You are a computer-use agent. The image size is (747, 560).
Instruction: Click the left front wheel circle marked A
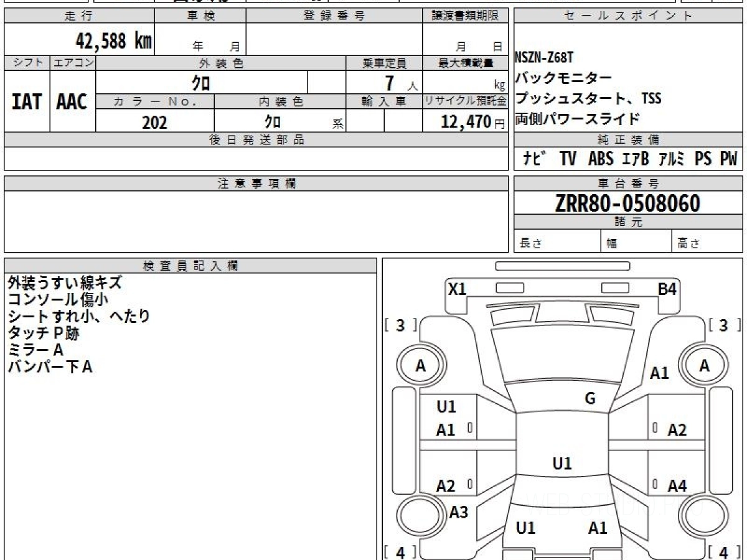(421, 366)
